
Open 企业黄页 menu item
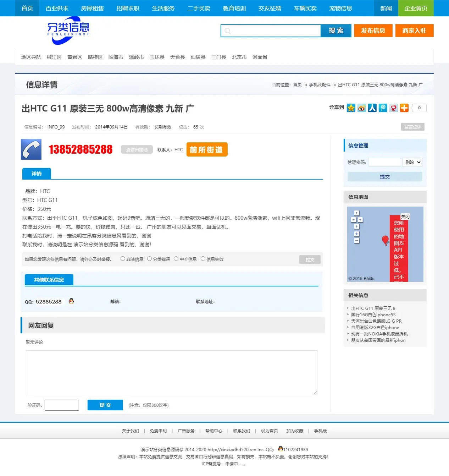click(x=416, y=8)
